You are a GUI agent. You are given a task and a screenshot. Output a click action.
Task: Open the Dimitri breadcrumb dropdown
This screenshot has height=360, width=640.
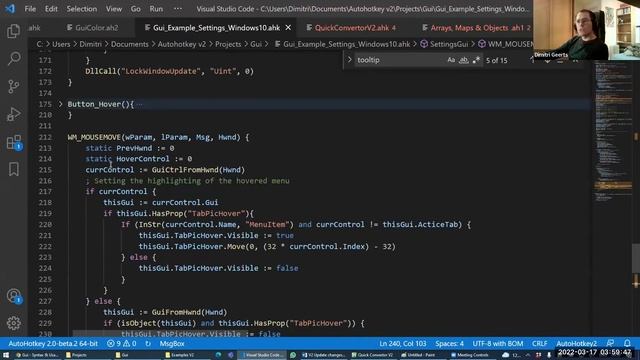(x=90, y=44)
